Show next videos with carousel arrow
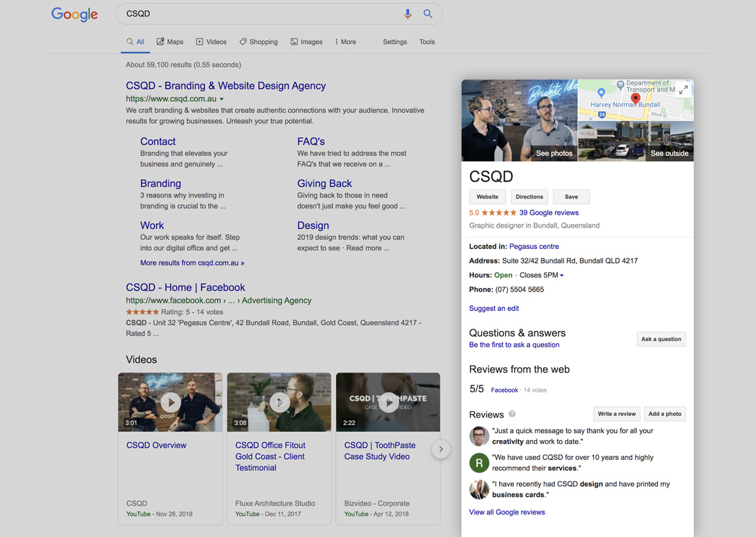756x537 pixels. point(441,449)
